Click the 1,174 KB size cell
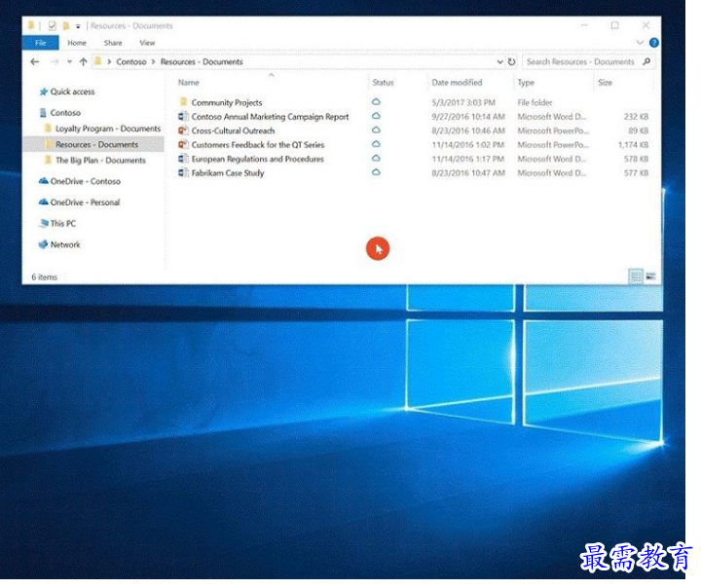 (633, 145)
